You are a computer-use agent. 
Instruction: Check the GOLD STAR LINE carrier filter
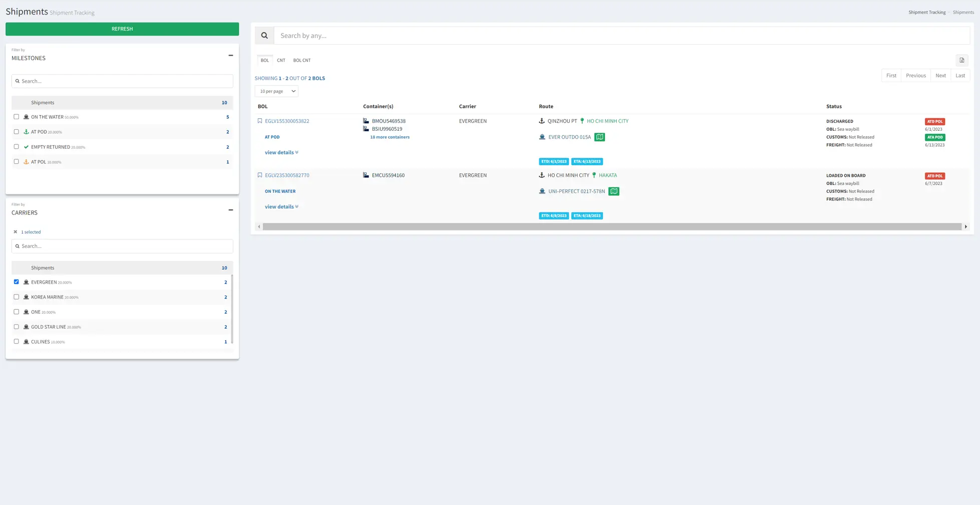tap(17, 327)
